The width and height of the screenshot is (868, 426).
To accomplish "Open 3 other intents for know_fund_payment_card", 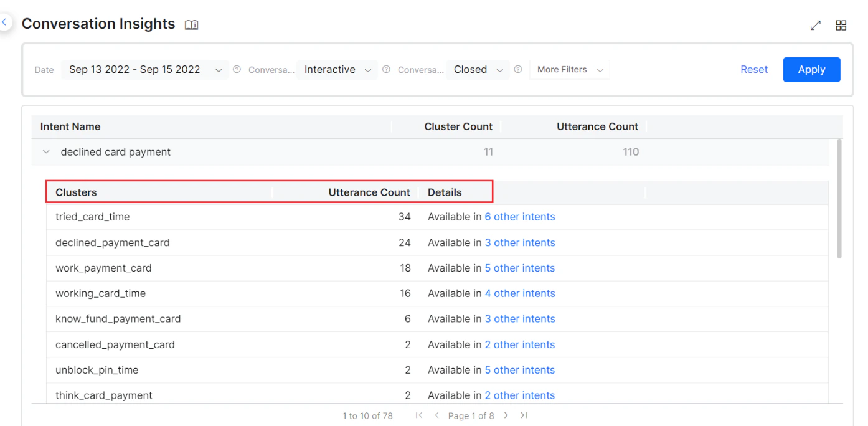I will point(520,319).
